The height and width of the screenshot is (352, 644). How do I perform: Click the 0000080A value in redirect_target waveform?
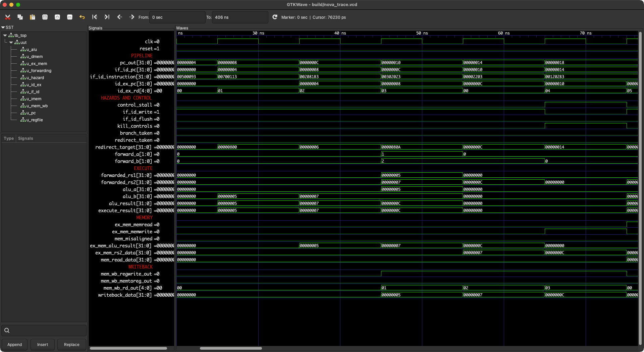click(391, 147)
